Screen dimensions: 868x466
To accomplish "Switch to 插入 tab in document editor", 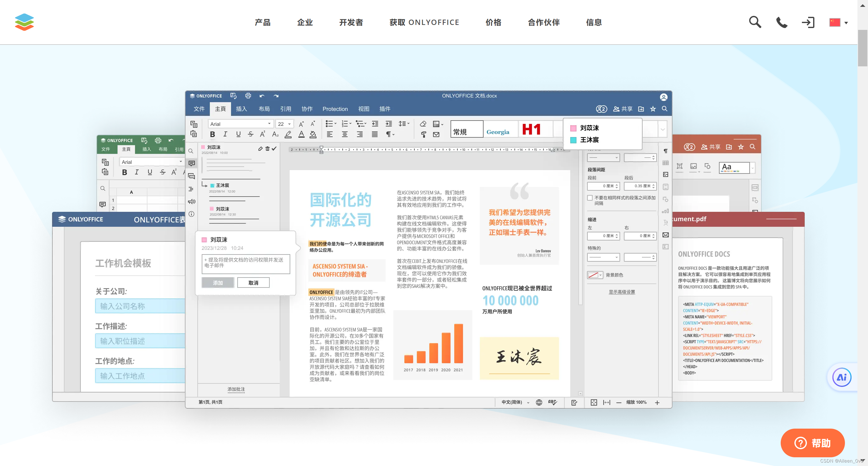I will [x=241, y=109].
